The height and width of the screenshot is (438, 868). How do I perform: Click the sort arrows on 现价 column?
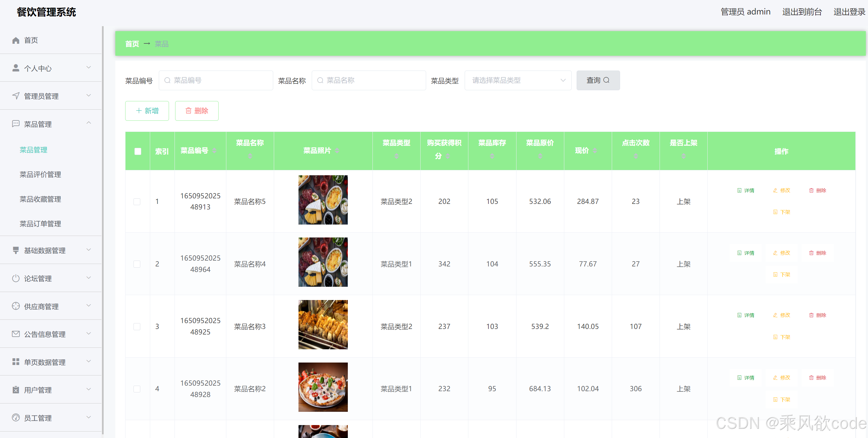595,151
